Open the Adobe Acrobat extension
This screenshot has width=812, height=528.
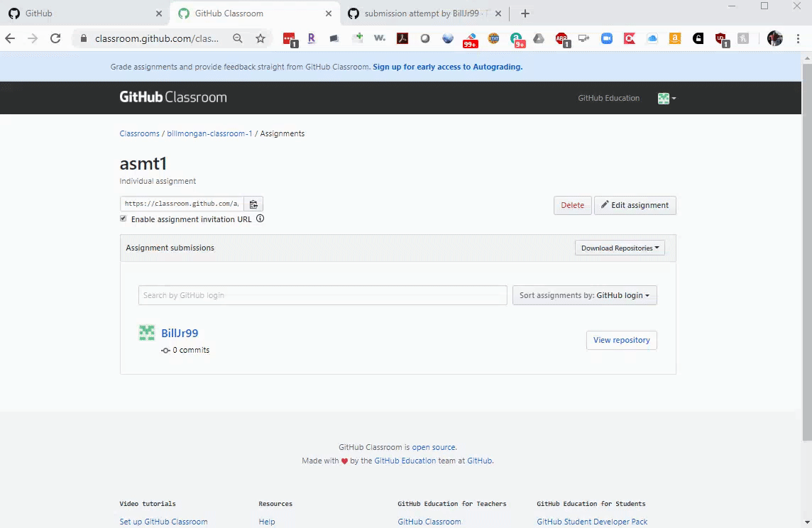tap(402, 38)
